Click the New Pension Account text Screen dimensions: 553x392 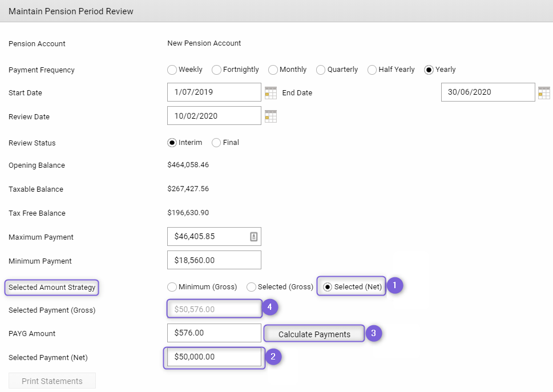click(x=204, y=43)
